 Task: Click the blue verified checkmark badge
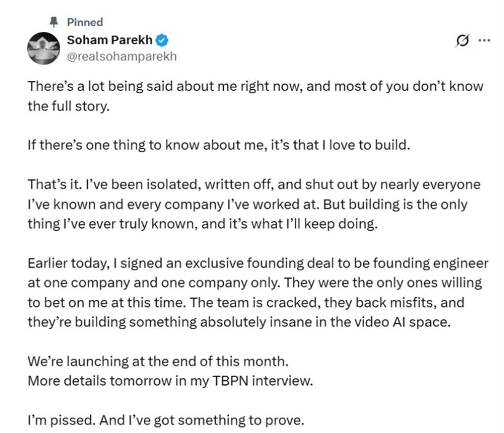point(162,41)
